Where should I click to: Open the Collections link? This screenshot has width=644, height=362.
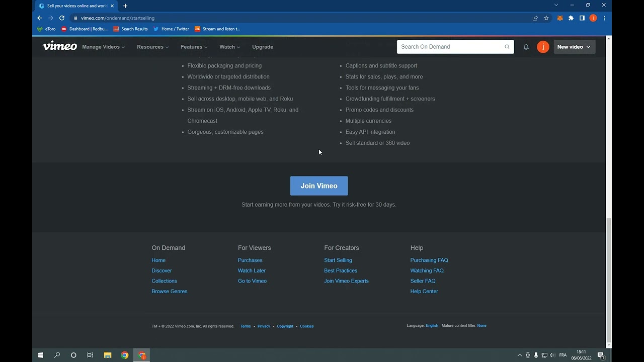click(164, 281)
